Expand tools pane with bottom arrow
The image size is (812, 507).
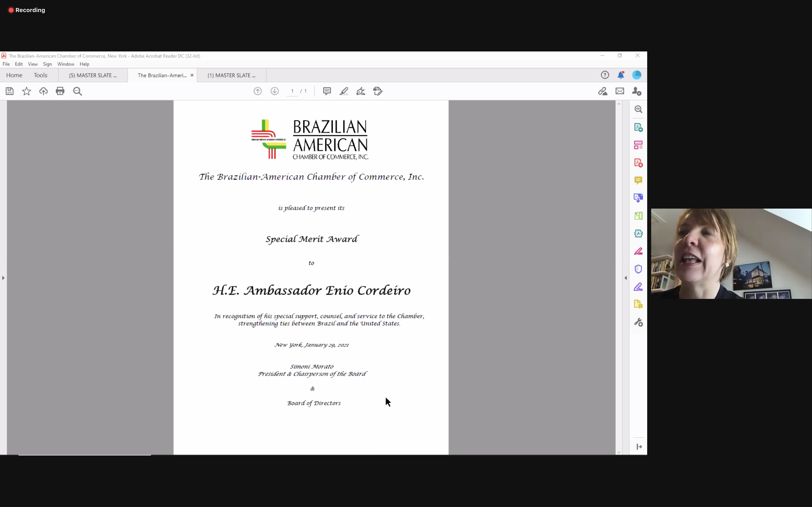click(639, 447)
